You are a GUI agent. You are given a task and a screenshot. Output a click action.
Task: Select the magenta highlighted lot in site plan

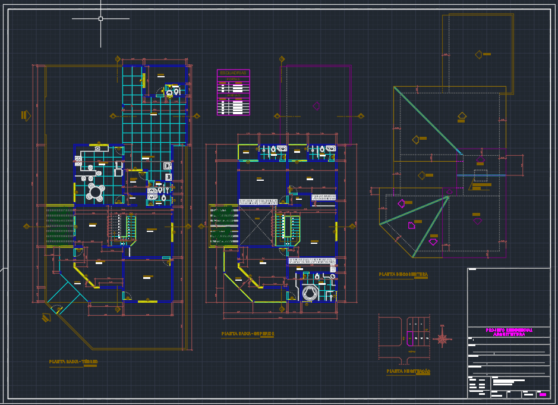point(410,338)
